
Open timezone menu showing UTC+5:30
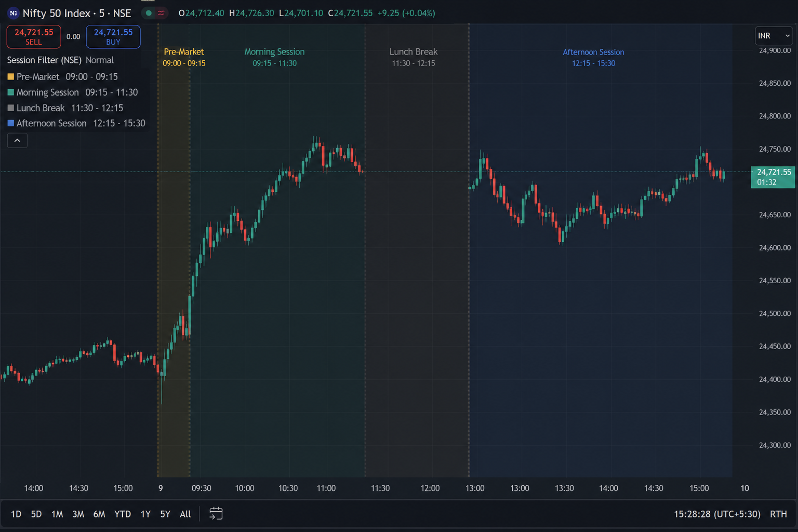tap(717, 514)
